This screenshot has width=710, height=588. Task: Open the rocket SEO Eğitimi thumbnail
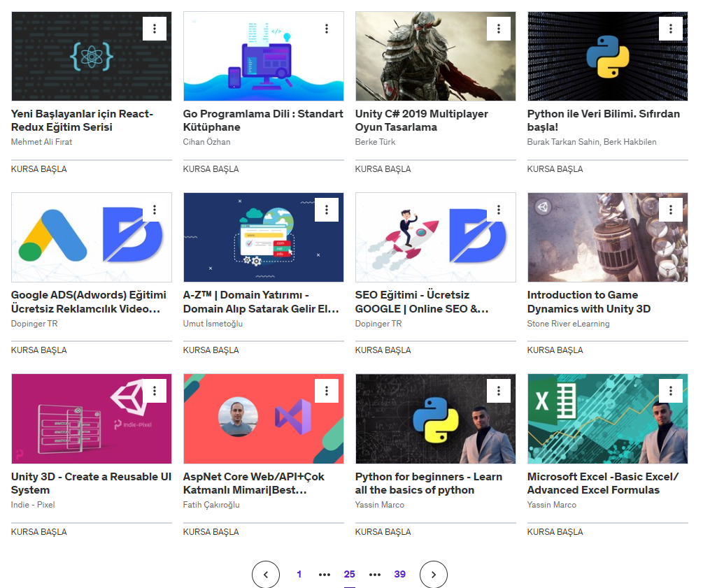click(436, 237)
